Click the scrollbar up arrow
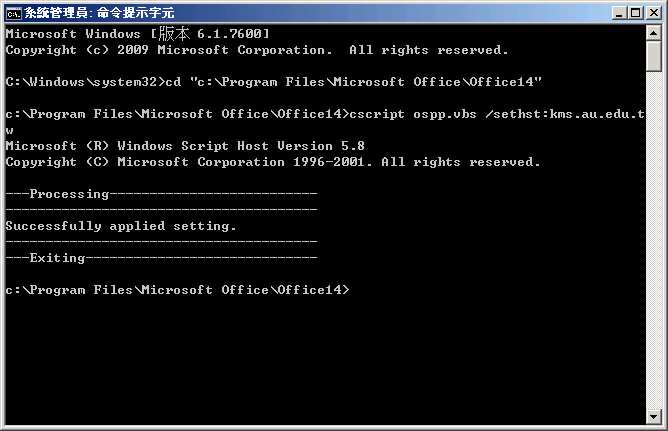The width and height of the screenshot is (668, 431). 654,33
